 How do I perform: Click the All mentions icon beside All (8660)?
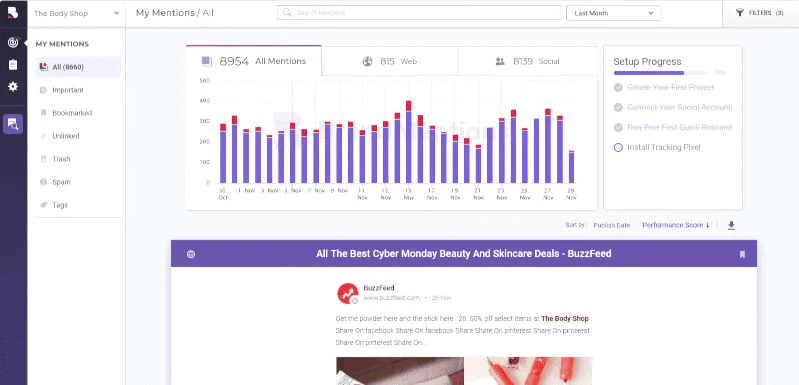coord(43,67)
